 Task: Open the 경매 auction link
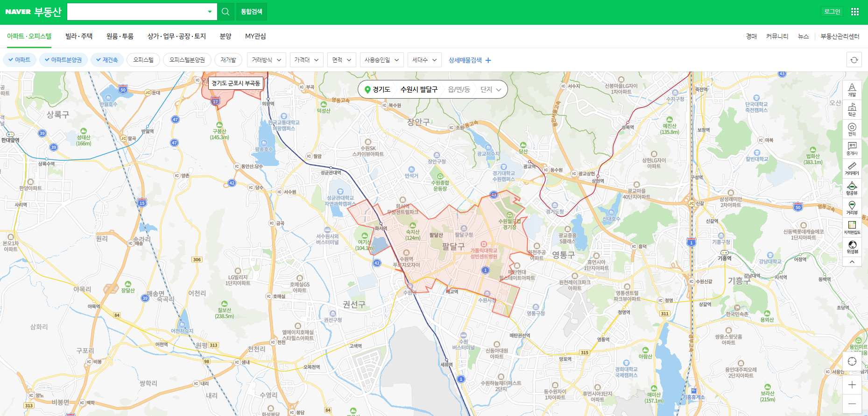click(751, 36)
